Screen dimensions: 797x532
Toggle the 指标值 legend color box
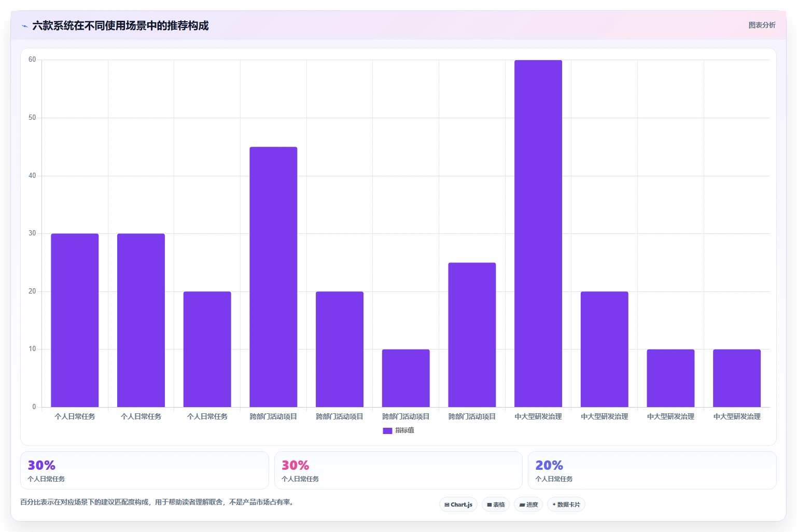[x=387, y=431]
